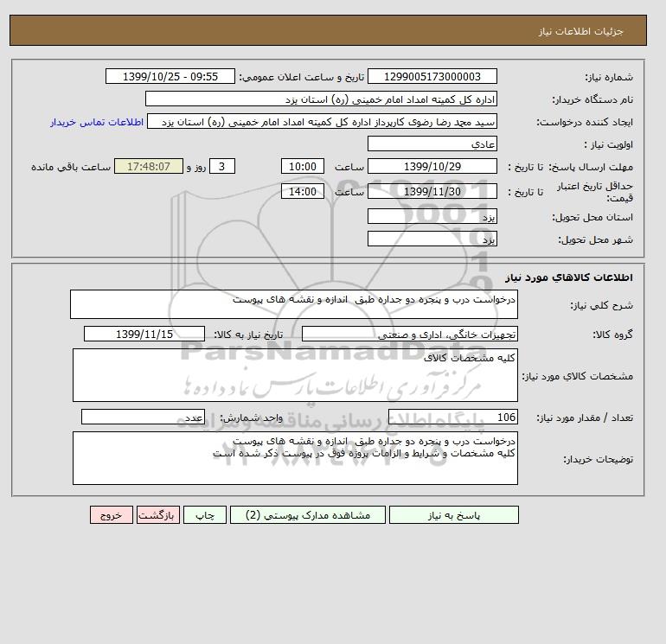Select quantity field showing 106
The width and height of the screenshot is (666, 644).
[x=453, y=417]
